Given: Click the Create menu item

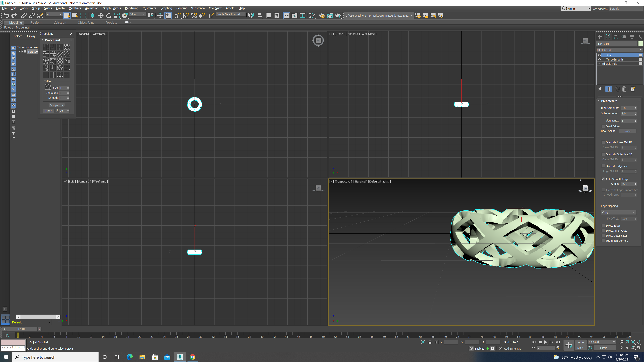Looking at the screenshot, I should 60,8.
